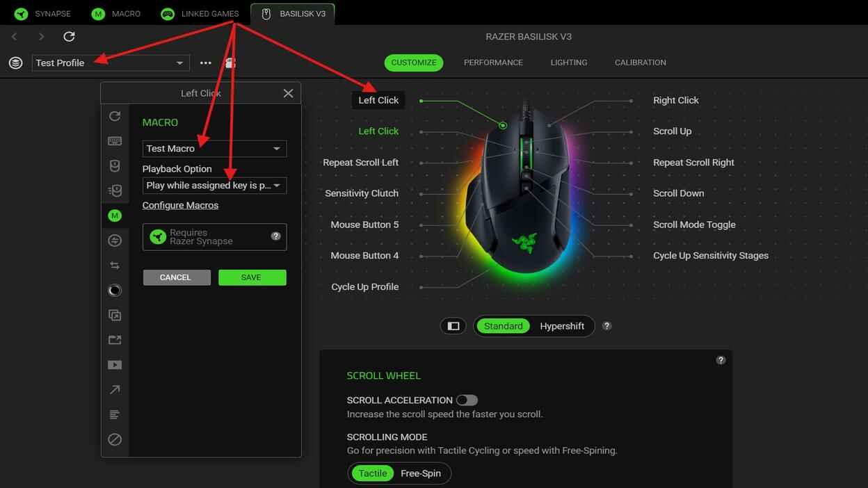
Task: Switch to the Customize tab
Action: pos(414,63)
